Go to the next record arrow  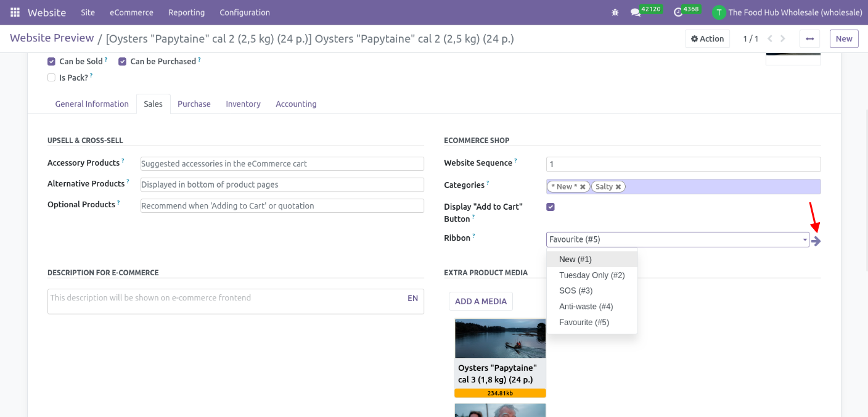[783, 39]
